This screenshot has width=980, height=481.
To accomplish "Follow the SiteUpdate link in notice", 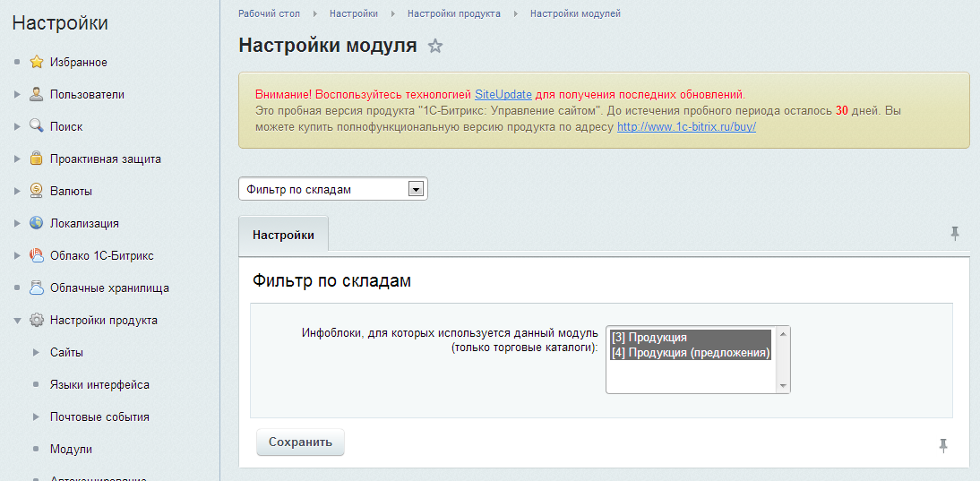I will [x=503, y=94].
